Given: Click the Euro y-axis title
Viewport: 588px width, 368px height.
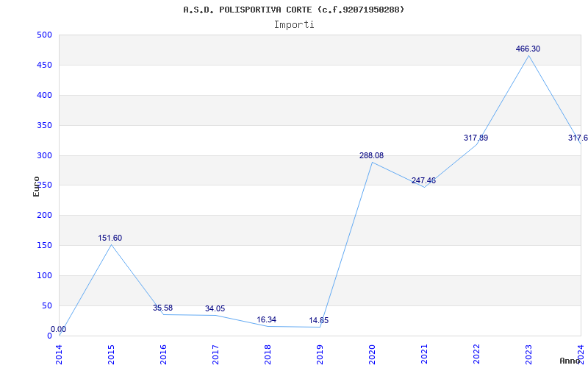Looking at the screenshot, I should (36, 186).
